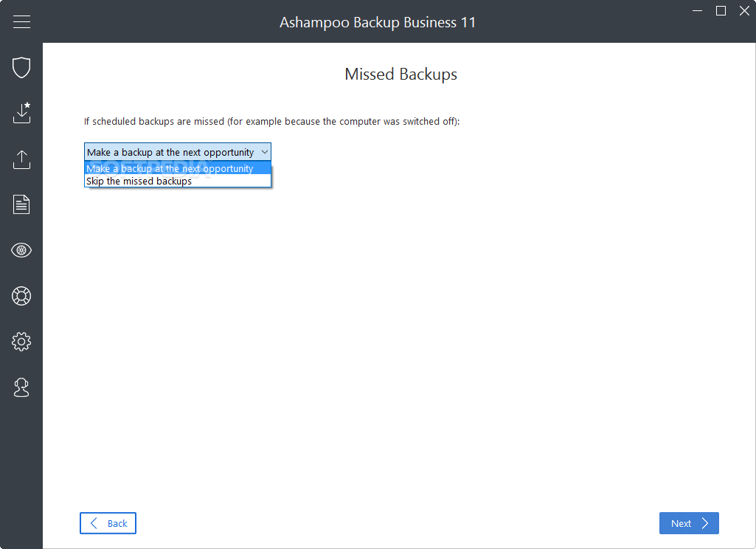Click the 'If scheduled backups are missed' description text
756x549 pixels.
click(272, 121)
